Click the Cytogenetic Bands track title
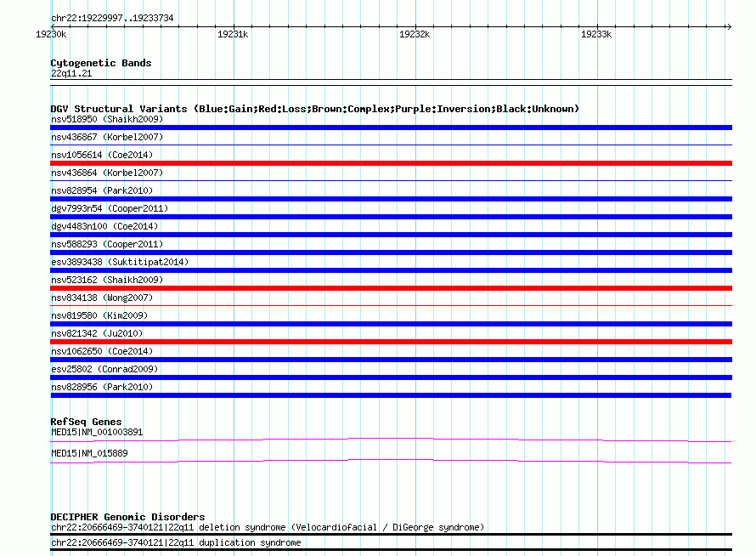 pos(101,63)
